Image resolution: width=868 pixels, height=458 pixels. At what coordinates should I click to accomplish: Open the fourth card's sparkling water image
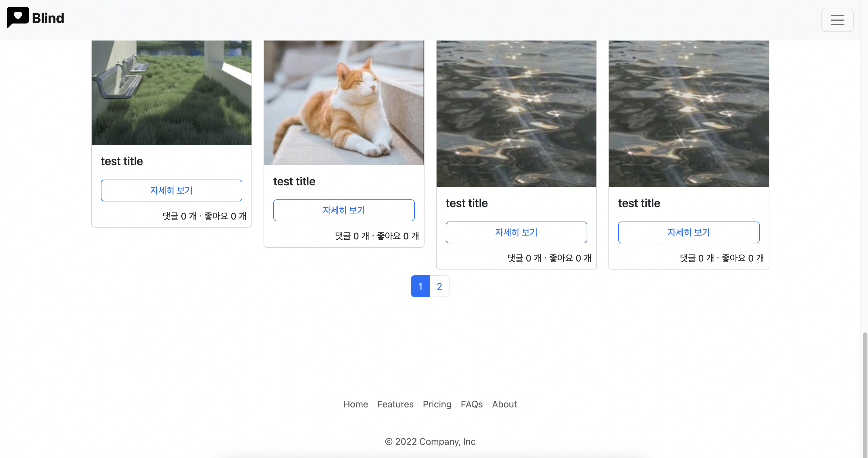pyautogui.click(x=689, y=113)
